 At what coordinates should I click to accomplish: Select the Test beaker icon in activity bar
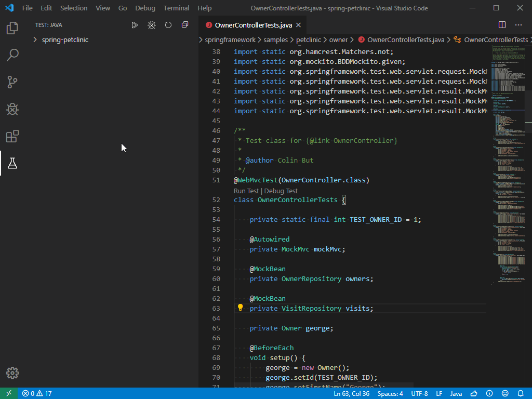12,164
